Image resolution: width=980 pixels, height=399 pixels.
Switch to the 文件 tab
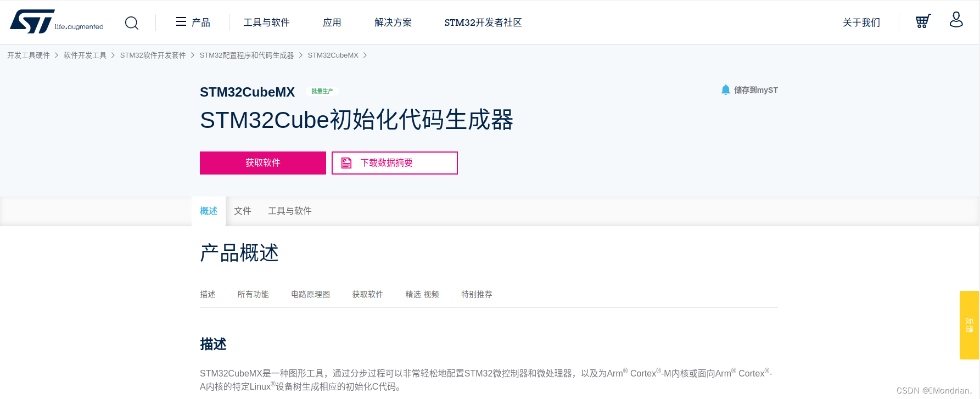pyautogui.click(x=243, y=211)
